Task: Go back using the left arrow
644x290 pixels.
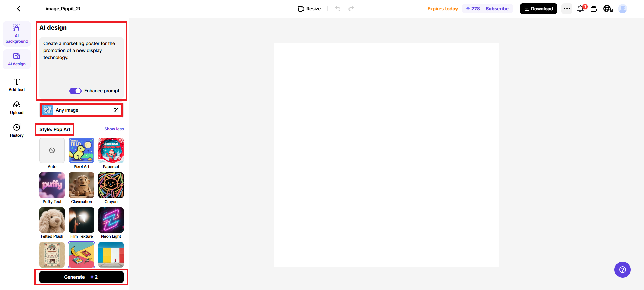Action: tap(19, 9)
